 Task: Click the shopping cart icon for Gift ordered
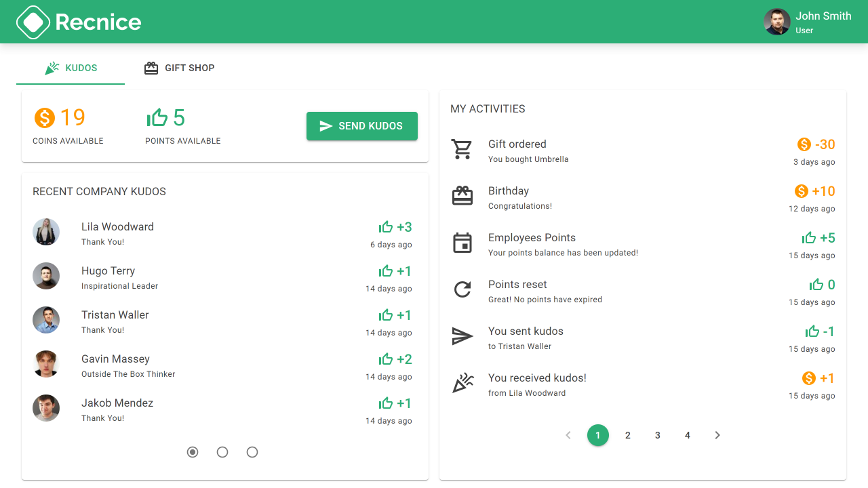tap(462, 149)
